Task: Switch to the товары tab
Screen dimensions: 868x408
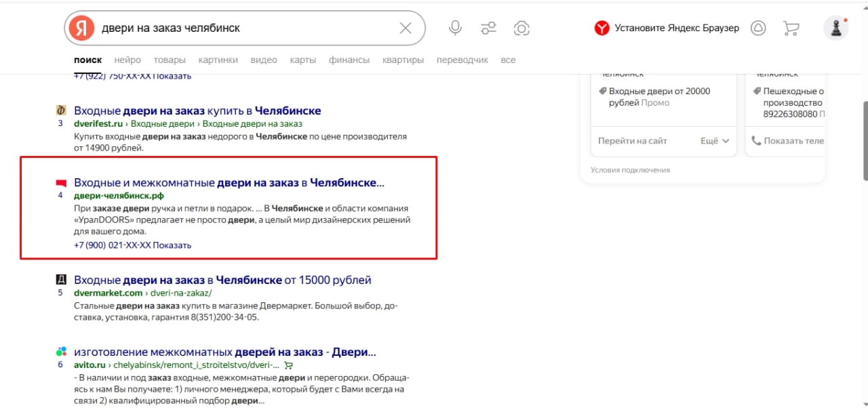Action: coord(170,60)
